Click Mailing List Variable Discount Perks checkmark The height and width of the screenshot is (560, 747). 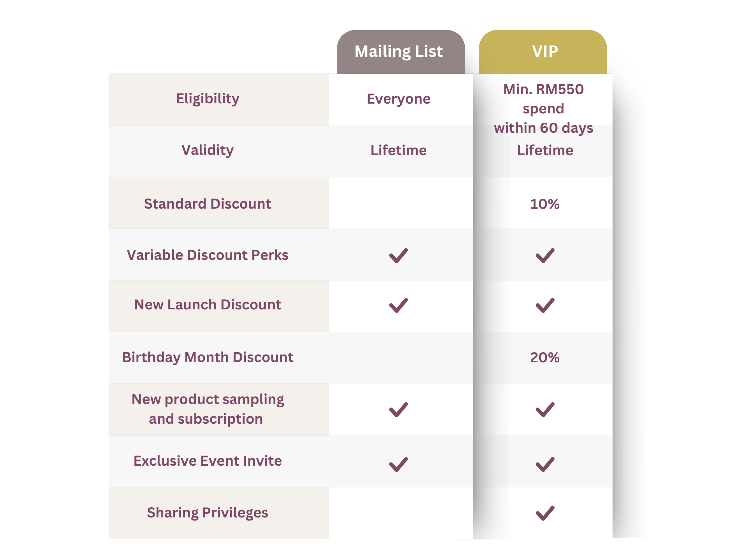tap(399, 256)
